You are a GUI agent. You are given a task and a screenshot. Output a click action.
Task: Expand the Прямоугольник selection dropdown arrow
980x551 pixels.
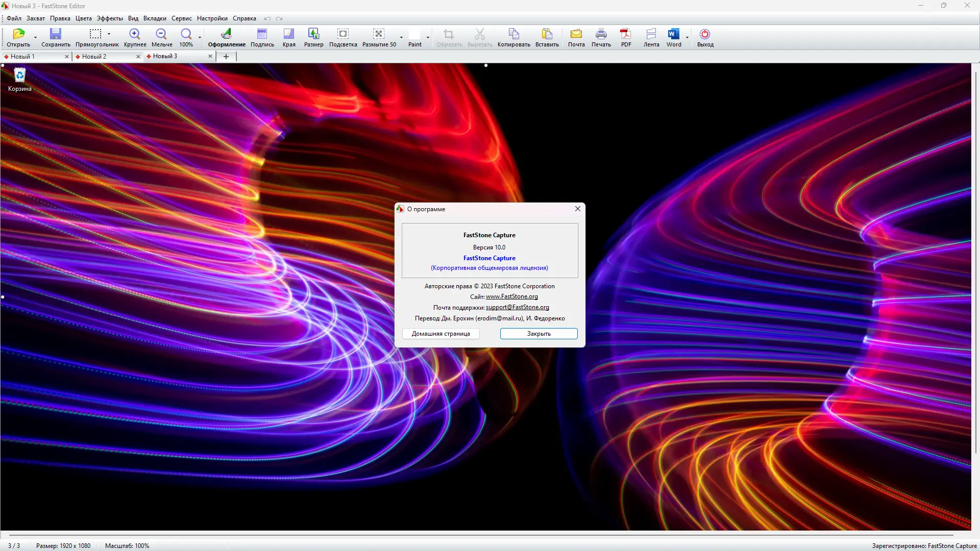(x=109, y=34)
